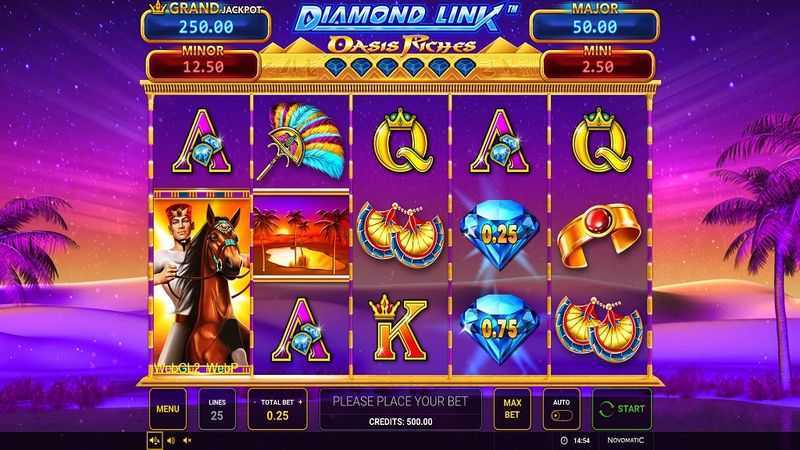This screenshot has height=450, width=800.
Task: Select the feather fan symbol
Action: [x=301, y=141]
